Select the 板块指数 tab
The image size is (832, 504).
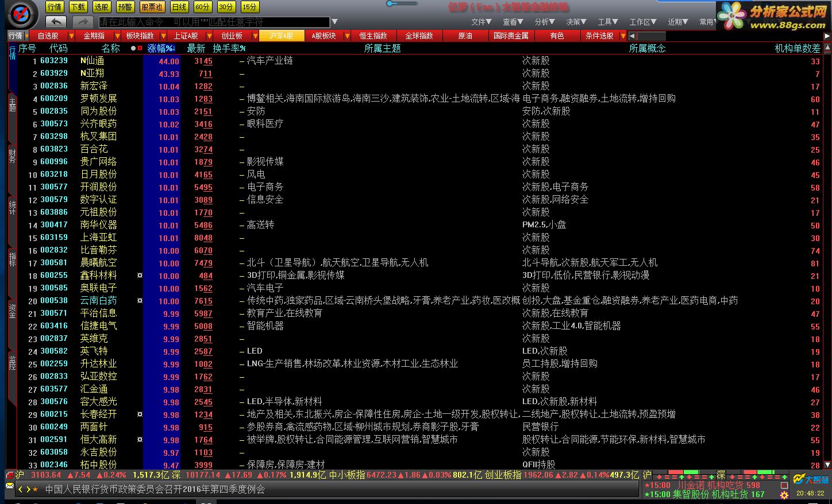(x=140, y=36)
